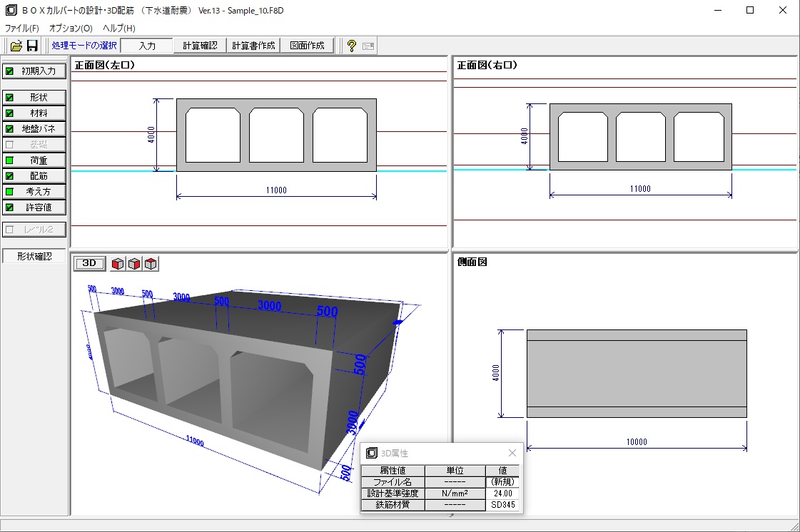Open the 初期入力 input step
This screenshot has height=532, width=800.
point(34,71)
